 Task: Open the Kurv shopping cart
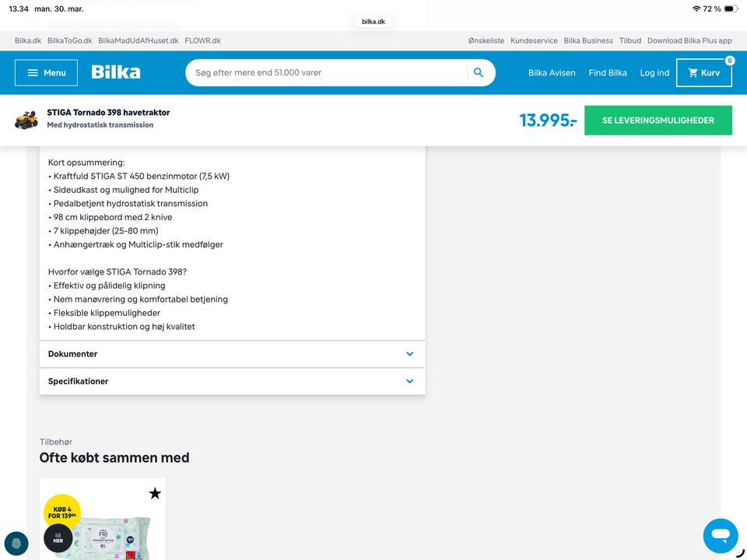[703, 73]
